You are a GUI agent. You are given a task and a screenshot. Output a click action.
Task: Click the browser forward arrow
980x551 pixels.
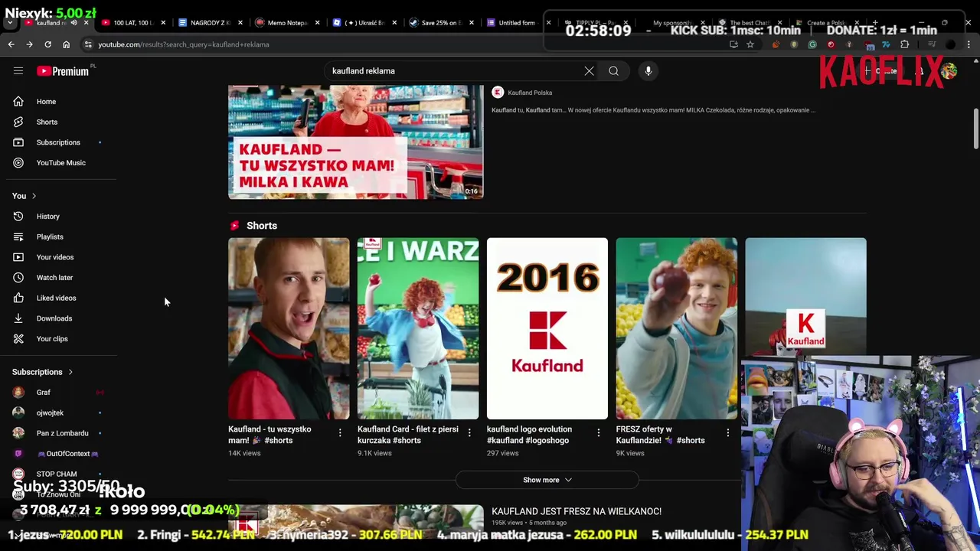coord(29,44)
